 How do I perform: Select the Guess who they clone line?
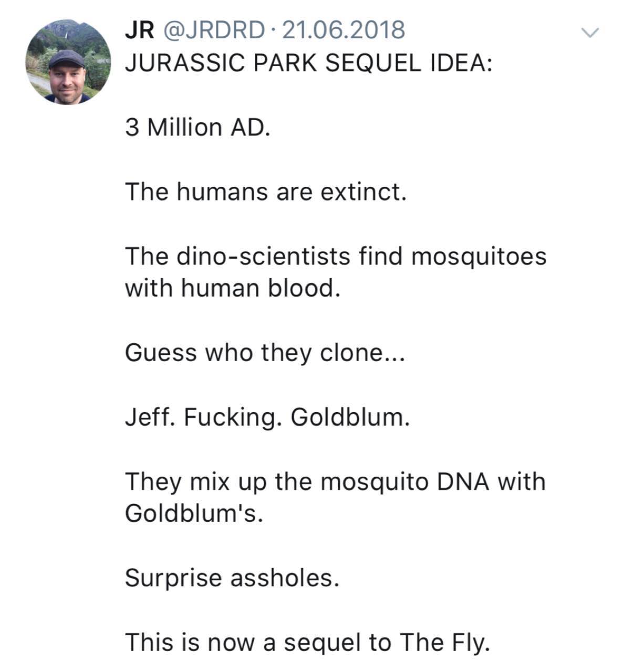tap(265, 353)
